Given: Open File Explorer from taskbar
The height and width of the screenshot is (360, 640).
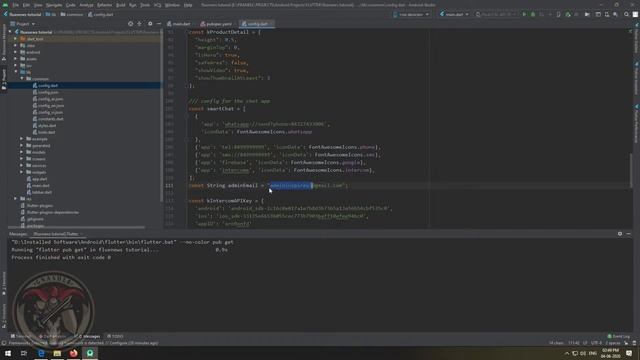Looking at the screenshot, I should [x=57, y=353].
